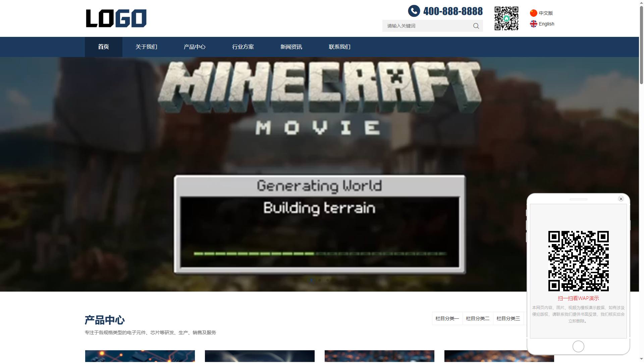Select the 栏目分类二 category tab
This screenshot has width=644, height=363.
click(x=478, y=318)
